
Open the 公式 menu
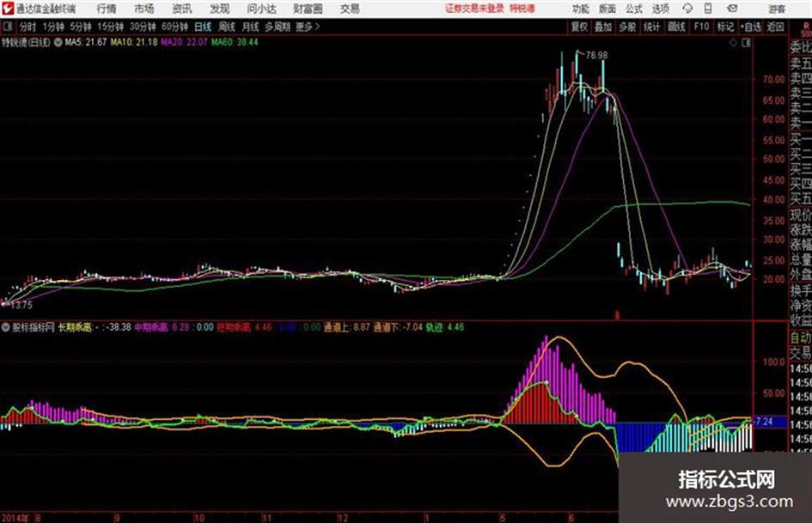coord(634,9)
